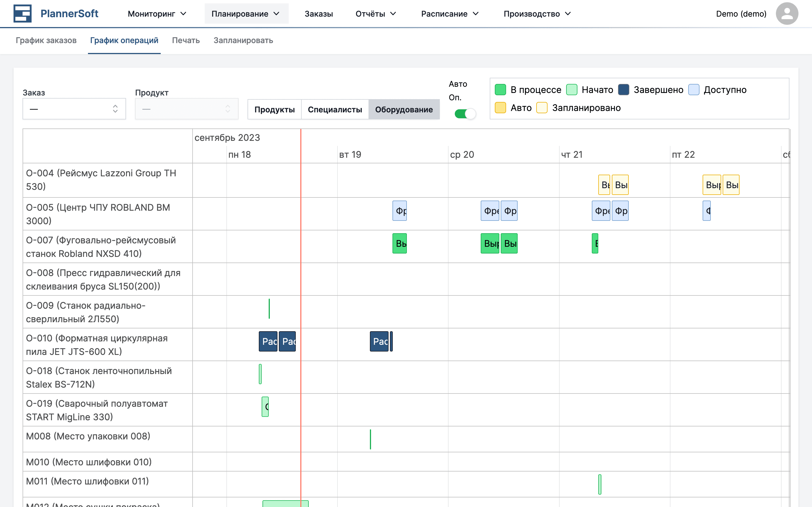This screenshot has height=507, width=812.
Task: Expand the "Отчёты" menu
Action: (x=376, y=14)
